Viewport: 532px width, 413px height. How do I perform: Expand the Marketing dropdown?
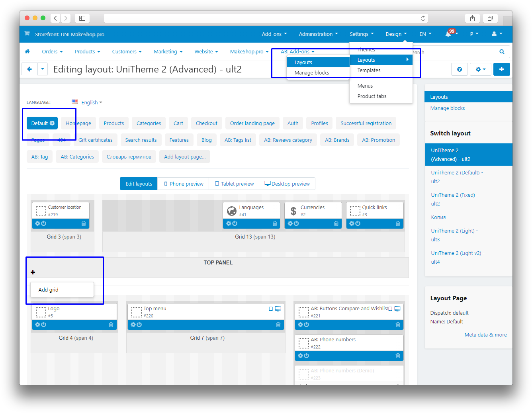168,51
